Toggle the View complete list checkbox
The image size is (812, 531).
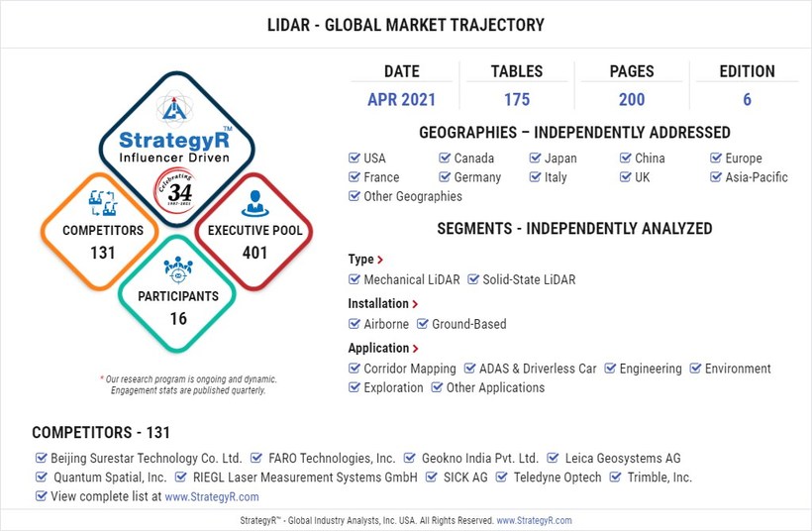tap(41, 496)
